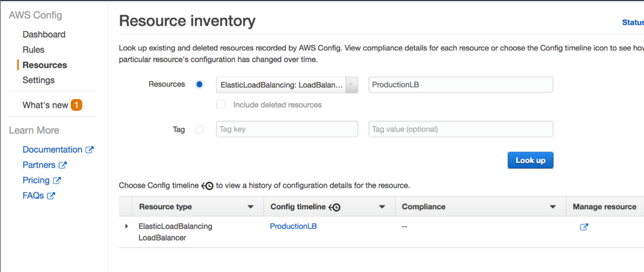Click the Config timeline clock icon in column header
The width and height of the screenshot is (644, 272).
(x=335, y=207)
